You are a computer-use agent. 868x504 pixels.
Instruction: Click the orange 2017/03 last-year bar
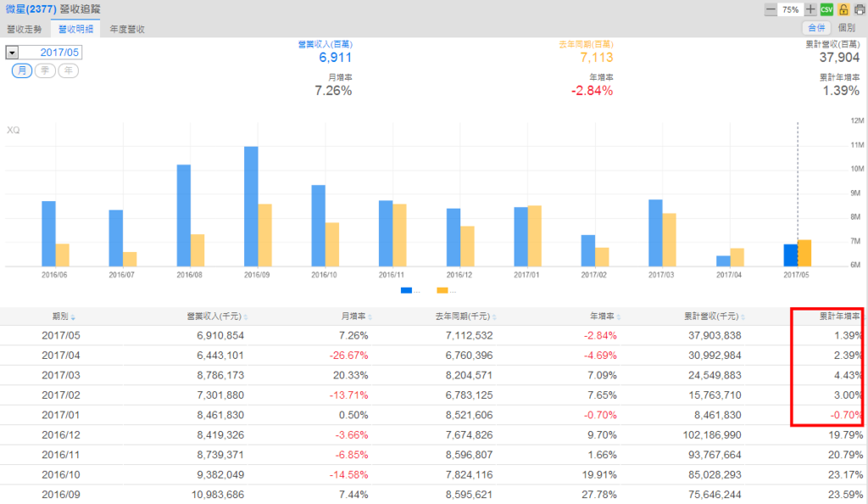[x=670, y=240]
